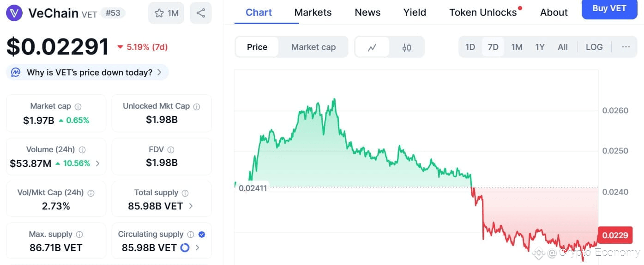Switch to the Markets tab
Image resolution: width=644 pixels, height=265 pixels.
click(x=313, y=12)
